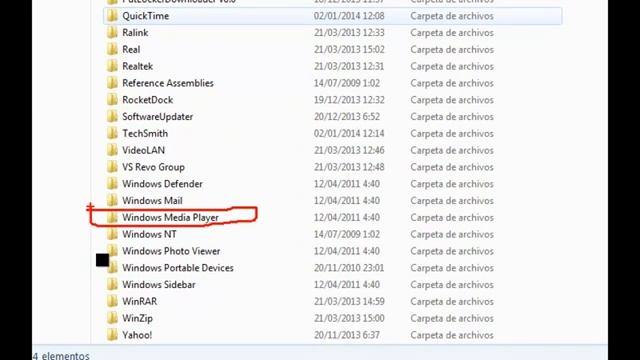Click the VideoLAN folder icon
This screenshot has height=360, width=640.
[x=112, y=150]
